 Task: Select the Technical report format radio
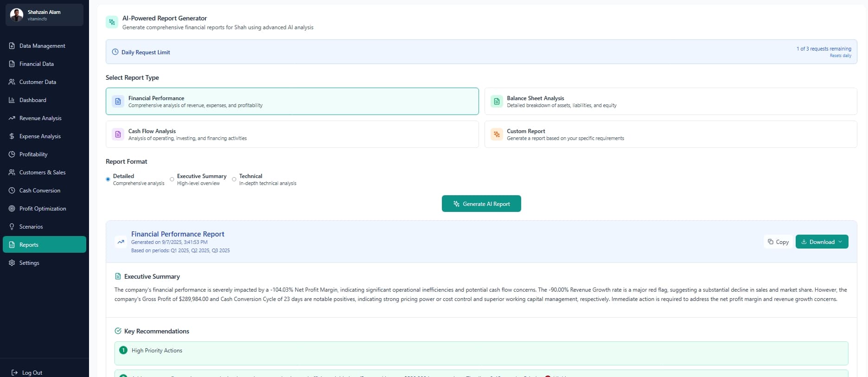[234, 179]
